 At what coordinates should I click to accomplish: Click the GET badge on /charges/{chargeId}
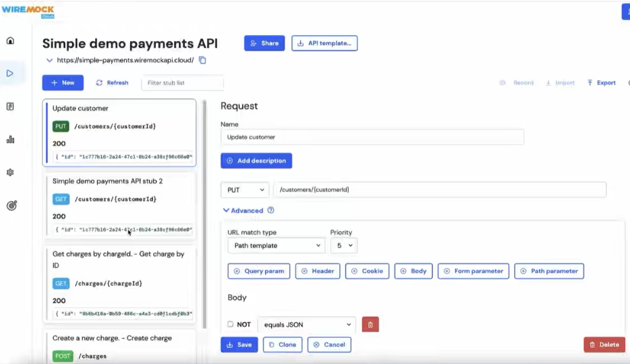pos(61,283)
